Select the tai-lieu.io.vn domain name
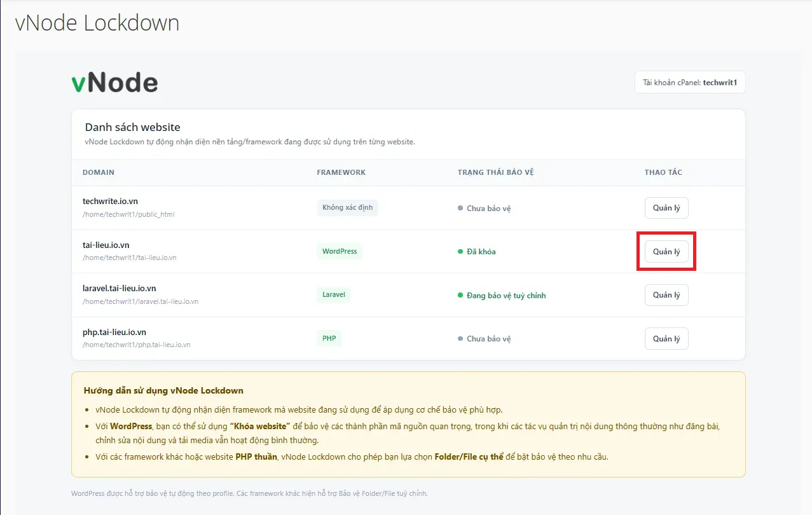The height and width of the screenshot is (515, 812). point(106,245)
